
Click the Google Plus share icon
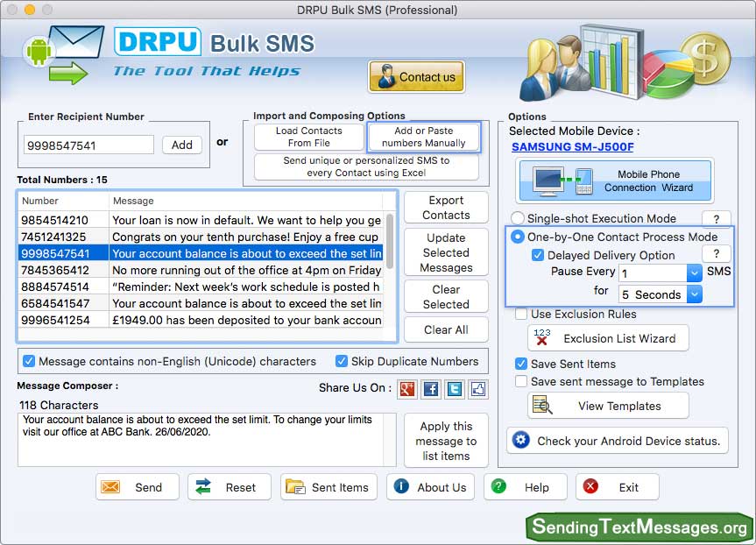pyautogui.click(x=407, y=389)
